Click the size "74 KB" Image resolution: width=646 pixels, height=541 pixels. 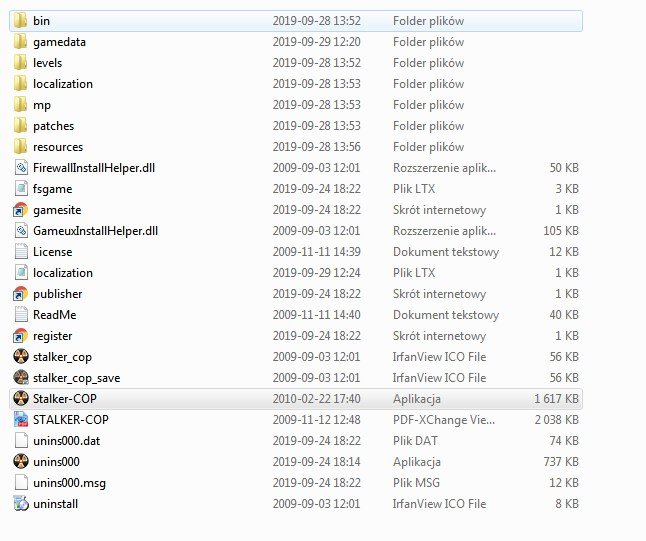(564, 440)
